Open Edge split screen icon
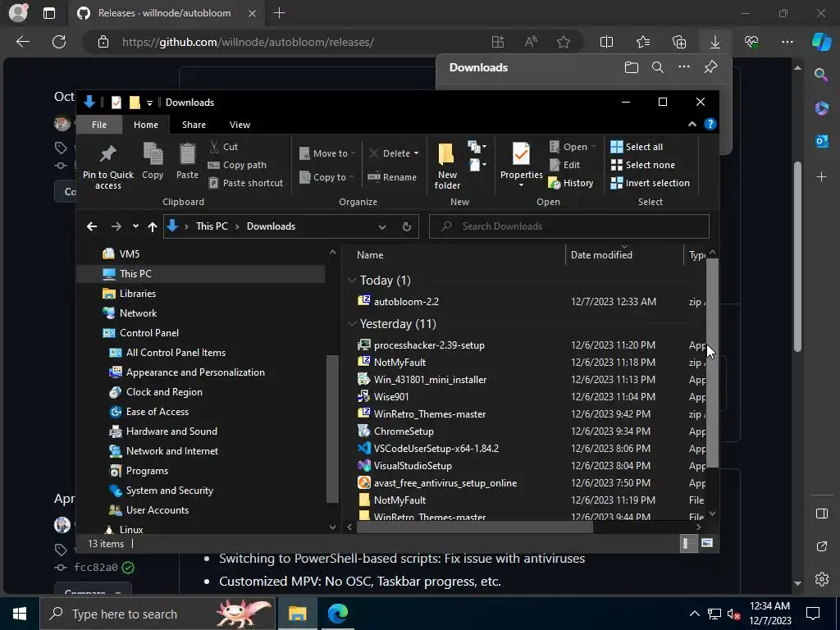Image resolution: width=840 pixels, height=630 pixels. tap(606, 42)
